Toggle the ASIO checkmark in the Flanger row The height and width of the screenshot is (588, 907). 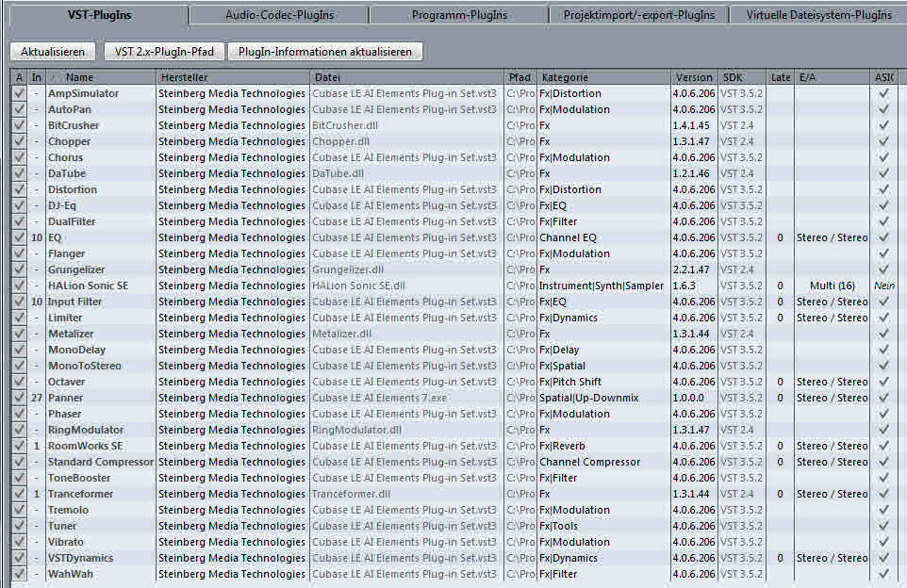[883, 253]
